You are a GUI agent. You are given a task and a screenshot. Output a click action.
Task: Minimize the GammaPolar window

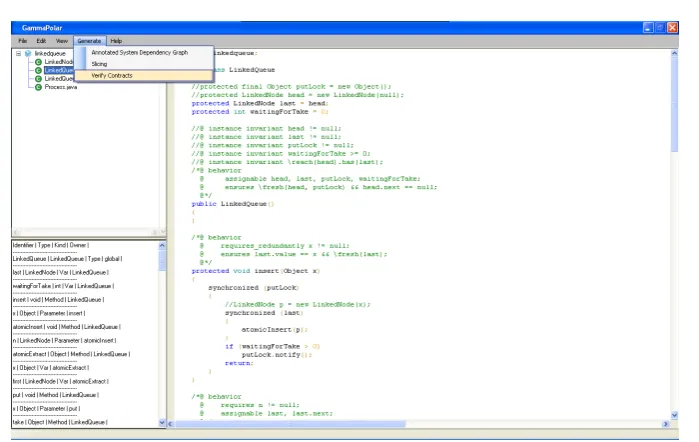[648, 28]
